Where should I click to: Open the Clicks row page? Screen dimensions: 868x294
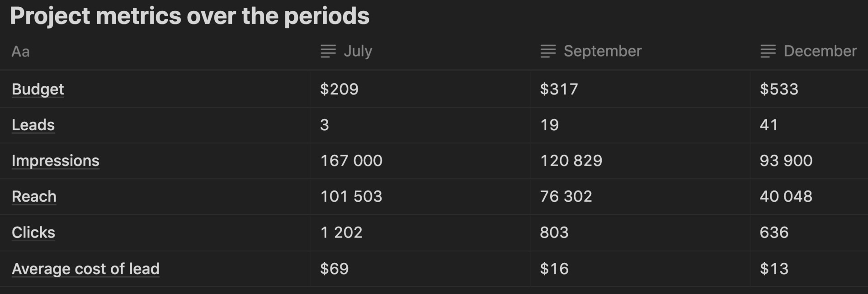tap(33, 232)
